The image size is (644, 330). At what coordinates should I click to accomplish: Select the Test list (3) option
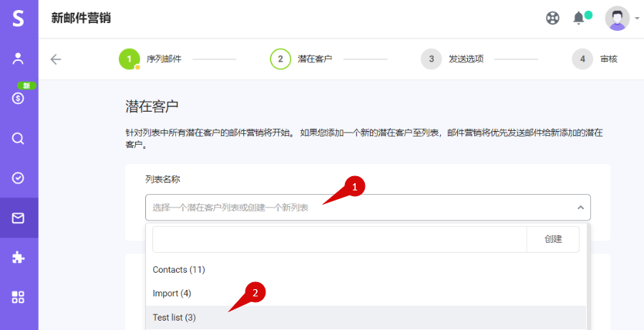click(366, 318)
